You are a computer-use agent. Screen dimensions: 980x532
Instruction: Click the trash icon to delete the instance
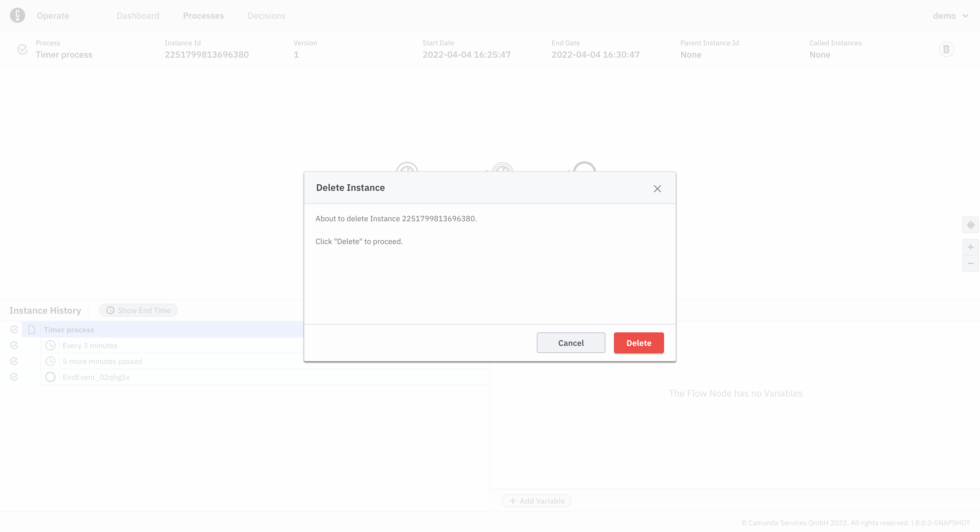(x=947, y=49)
